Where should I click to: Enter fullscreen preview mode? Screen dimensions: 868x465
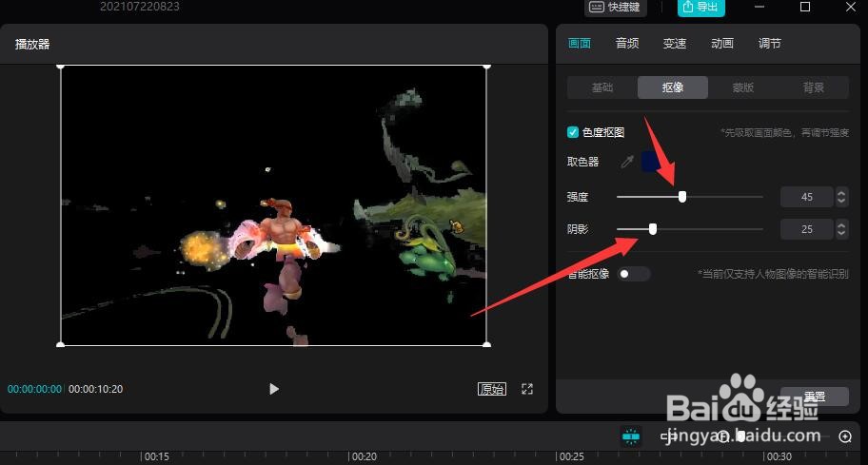(x=527, y=389)
